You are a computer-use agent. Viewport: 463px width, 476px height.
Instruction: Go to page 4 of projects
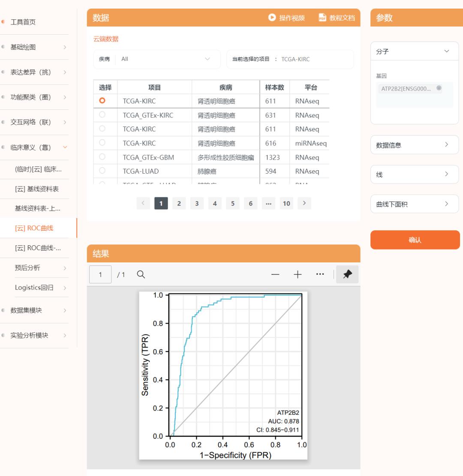click(215, 203)
